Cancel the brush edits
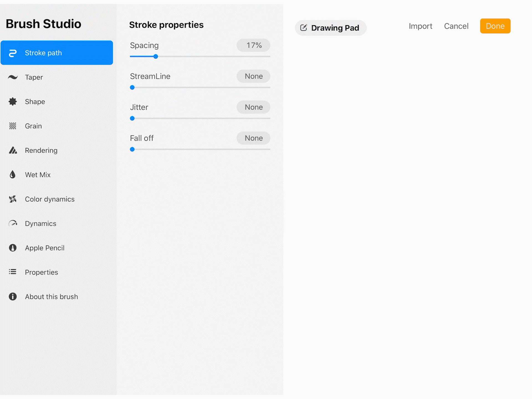Image resolution: width=532 pixels, height=399 pixels. pyautogui.click(x=456, y=26)
